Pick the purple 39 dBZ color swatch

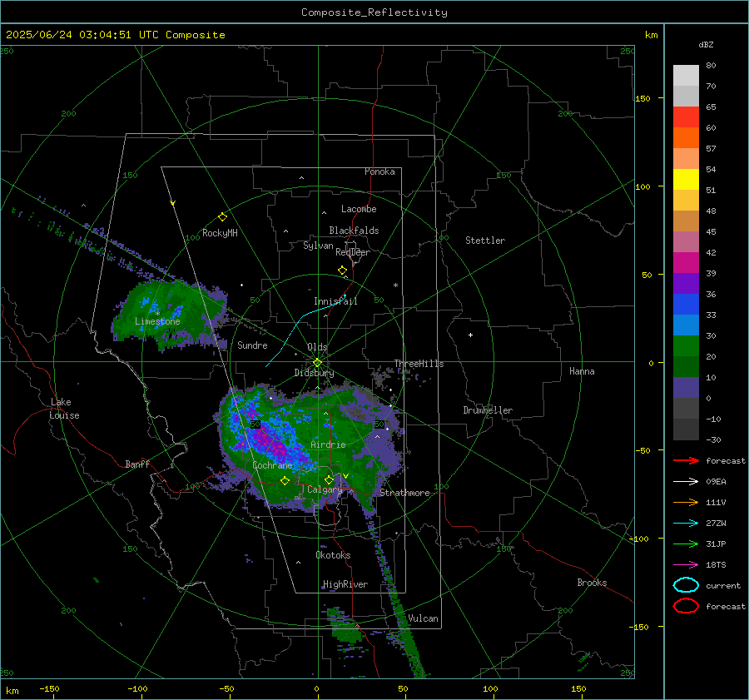tap(686, 283)
